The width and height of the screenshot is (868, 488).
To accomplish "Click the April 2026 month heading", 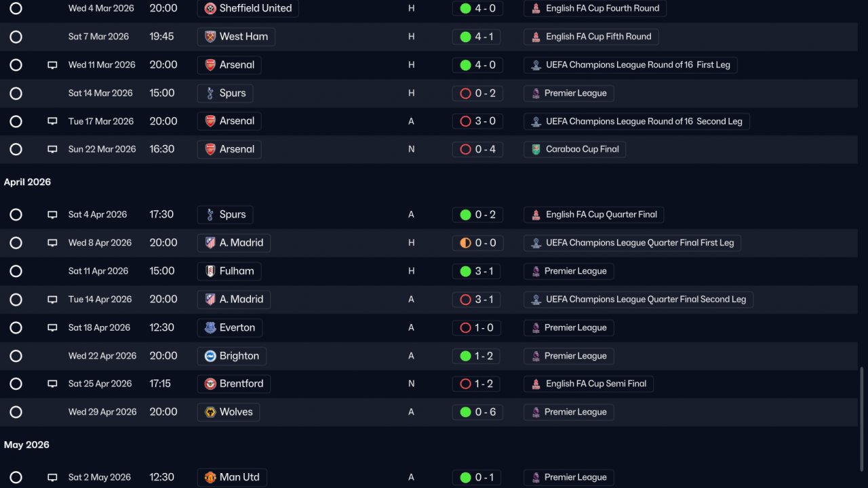I will [28, 182].
